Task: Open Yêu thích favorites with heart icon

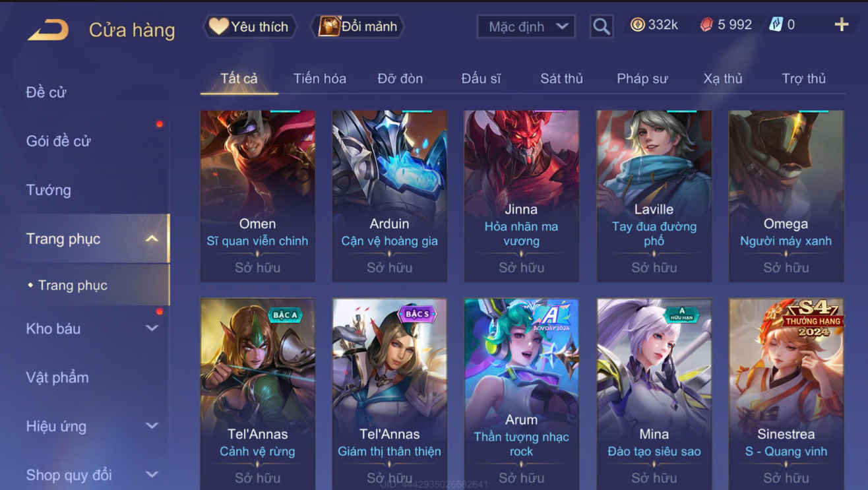Action: (249, 26)
